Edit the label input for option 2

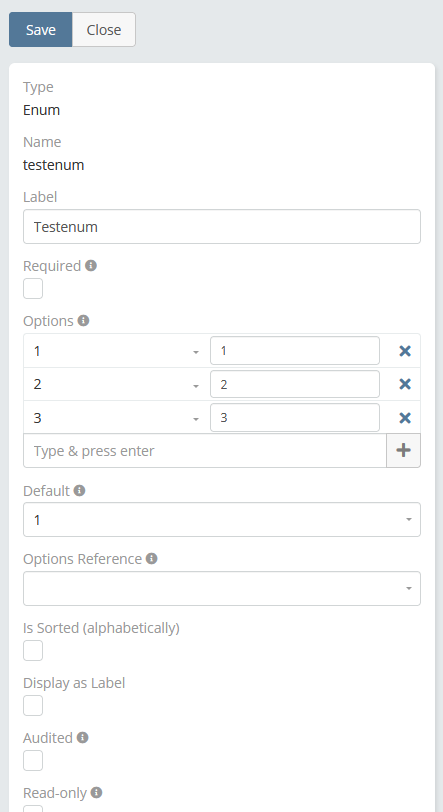tap(295, 384)
